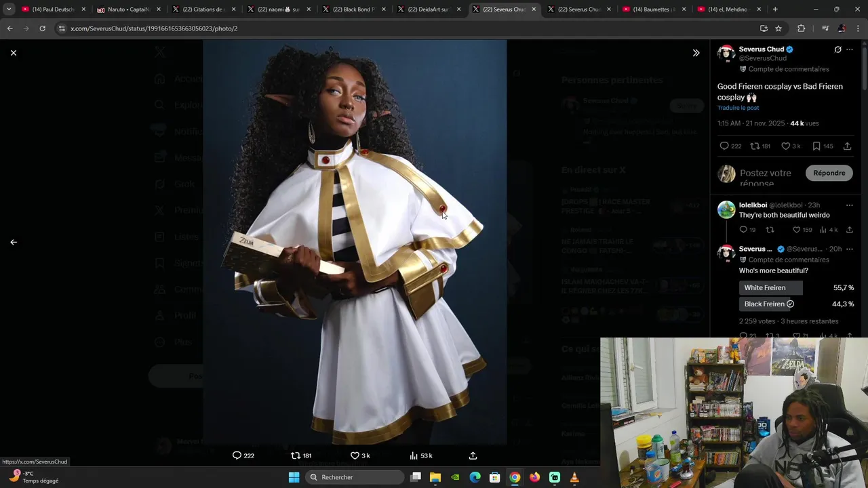Open a new browser tab
The height and width of the screenshot is (488, 868).
pos(775,9)
